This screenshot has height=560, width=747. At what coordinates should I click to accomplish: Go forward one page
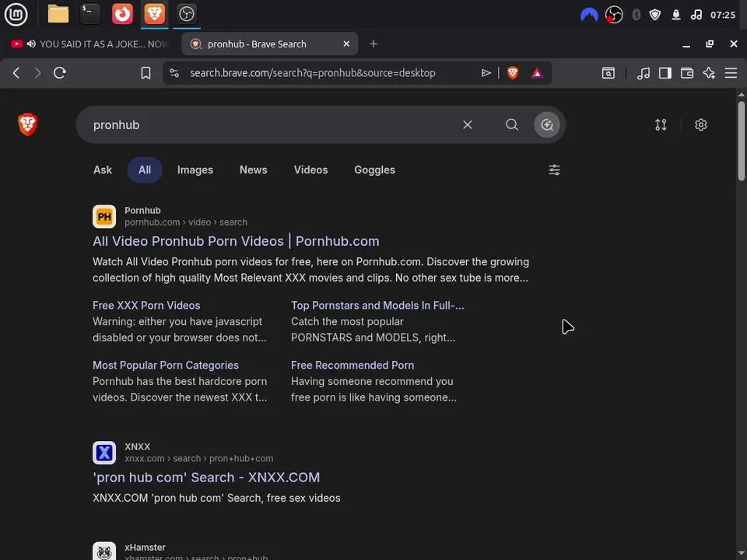[x=37, y=73]
